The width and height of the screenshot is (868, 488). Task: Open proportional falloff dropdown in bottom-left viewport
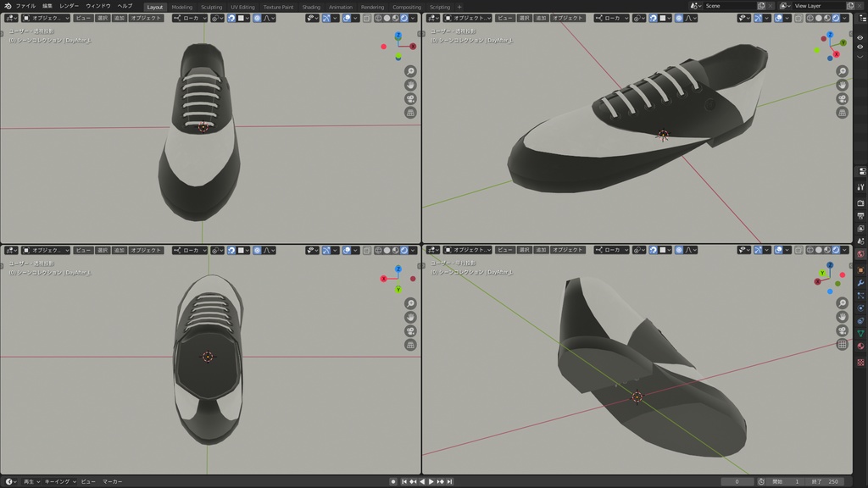(268, 251)
